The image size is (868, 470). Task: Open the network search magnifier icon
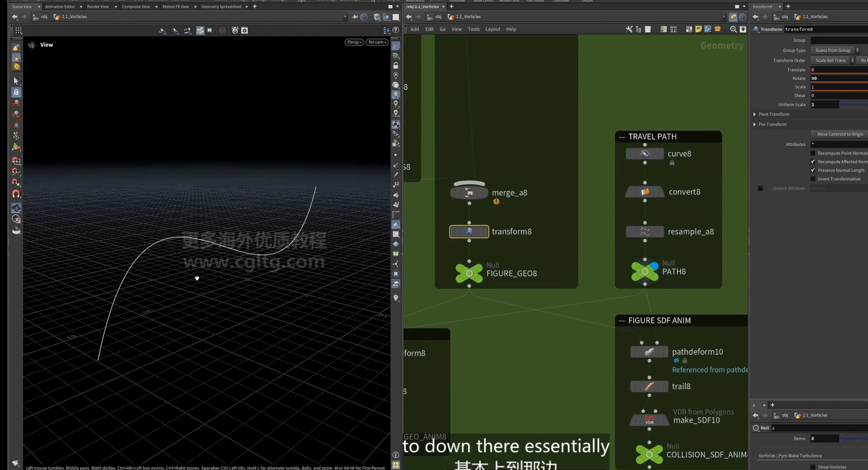pos(733,29)
